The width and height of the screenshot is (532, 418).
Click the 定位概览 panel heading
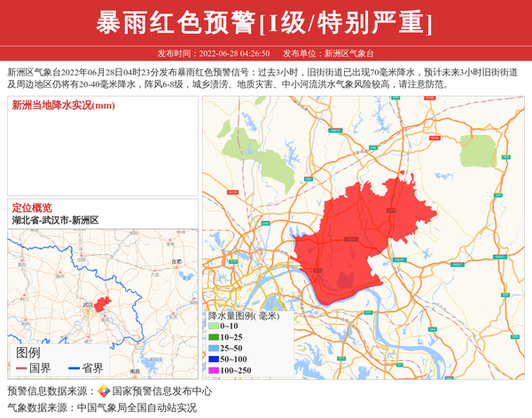32,208
